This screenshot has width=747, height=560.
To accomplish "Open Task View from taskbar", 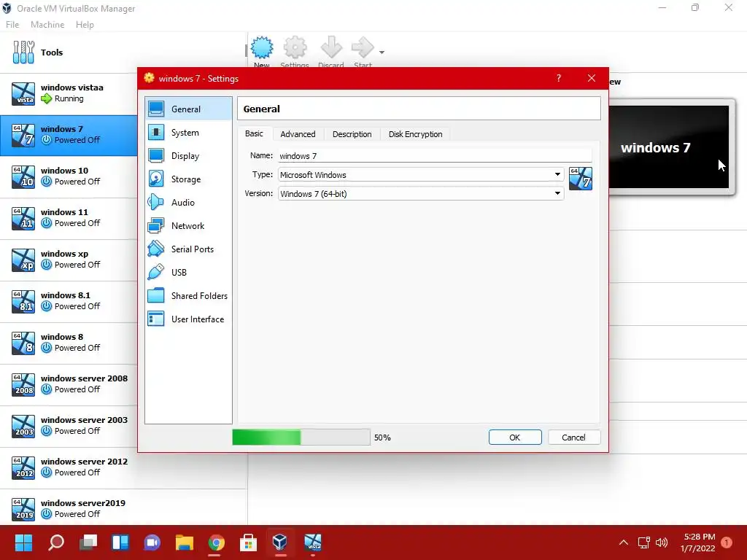I will [88, 542].
